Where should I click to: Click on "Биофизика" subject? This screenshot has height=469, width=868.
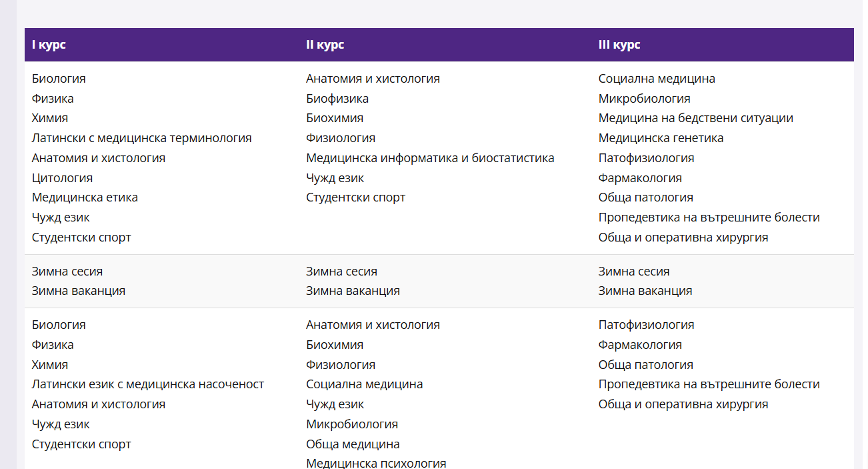[x=337, y=99]
